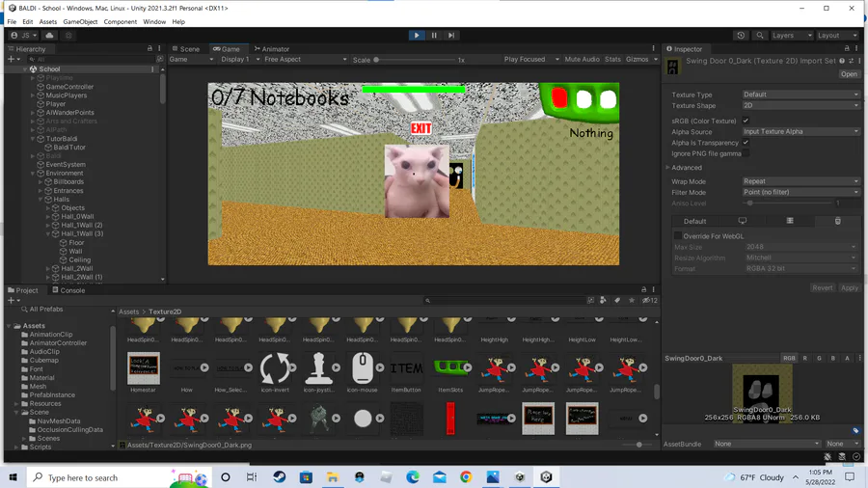Open the GameObject menu
This screenshot has height=488, width=868.
coord(80,21)
